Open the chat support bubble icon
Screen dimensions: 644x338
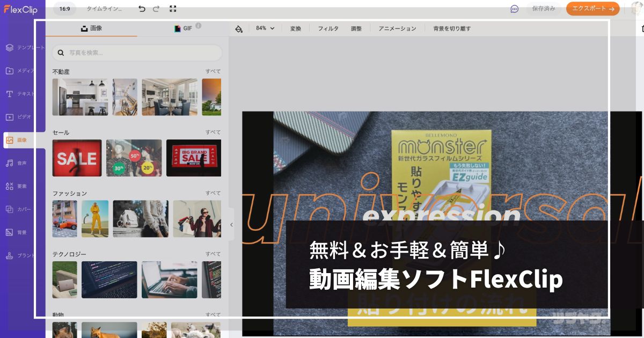point(514,9)
